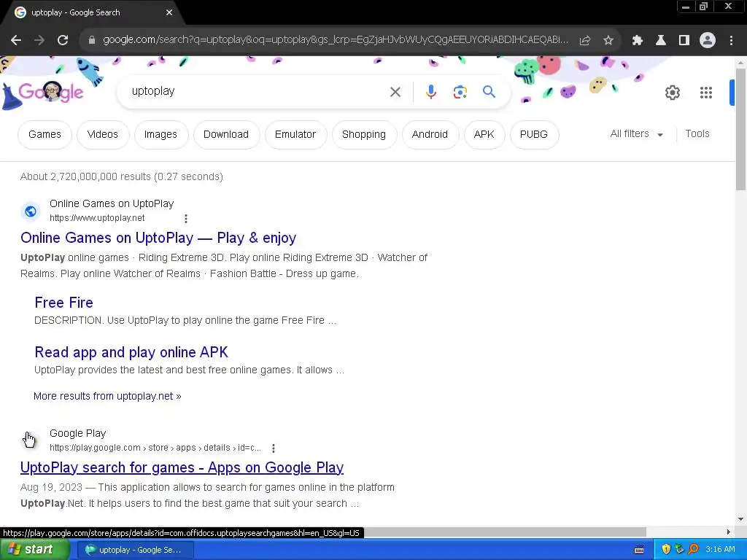Switch to Videos results

pyautogui.click(x=103, y=135)
